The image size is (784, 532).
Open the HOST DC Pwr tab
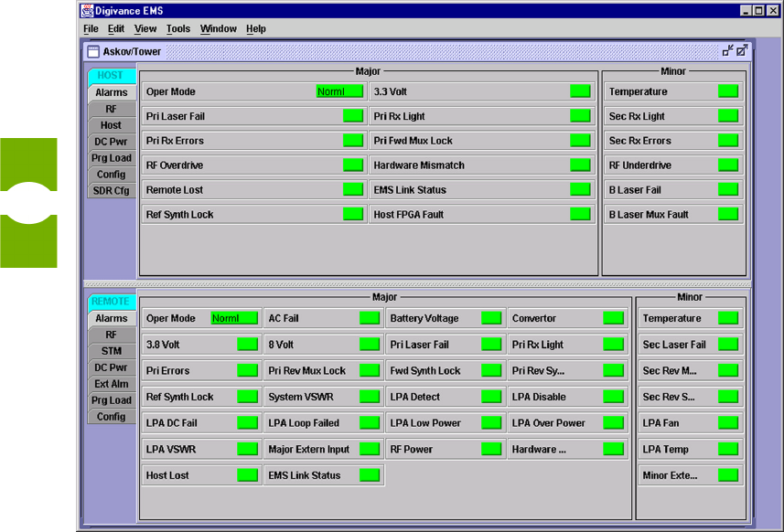(112, 142)
